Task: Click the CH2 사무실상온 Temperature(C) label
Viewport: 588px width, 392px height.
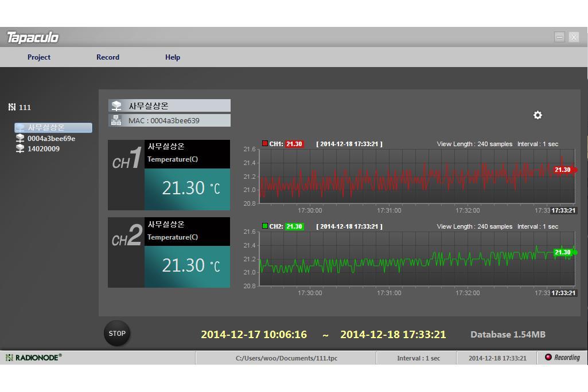Action: pyautogui.click(x=187, y=232)
